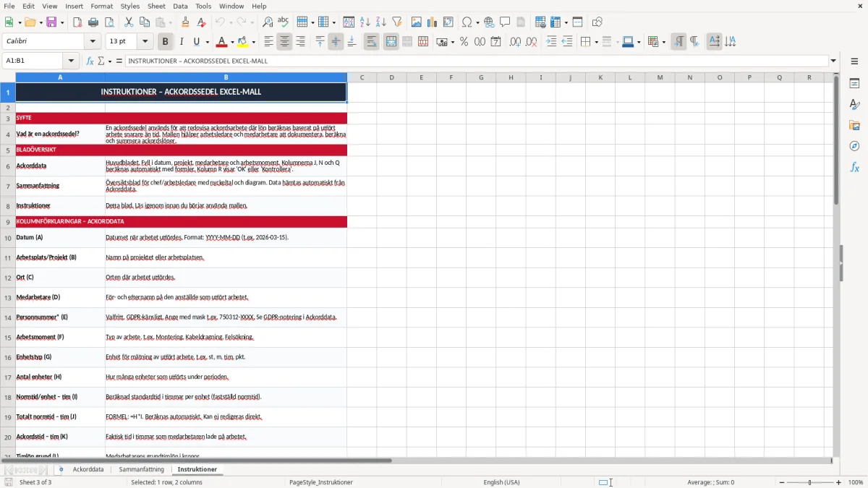
Task: Open the Font Name dropdown list
Action: (x=92, y=42)
